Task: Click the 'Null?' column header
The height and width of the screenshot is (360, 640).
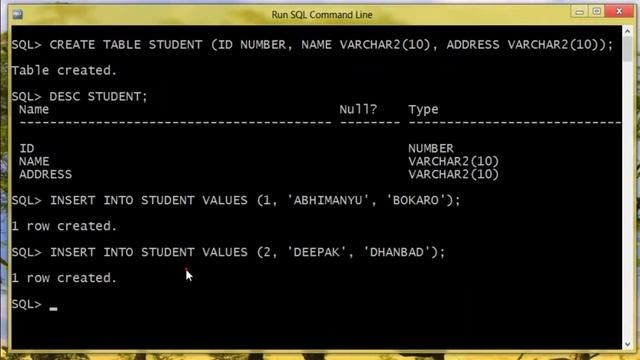Action: click(x=358, y=109)
